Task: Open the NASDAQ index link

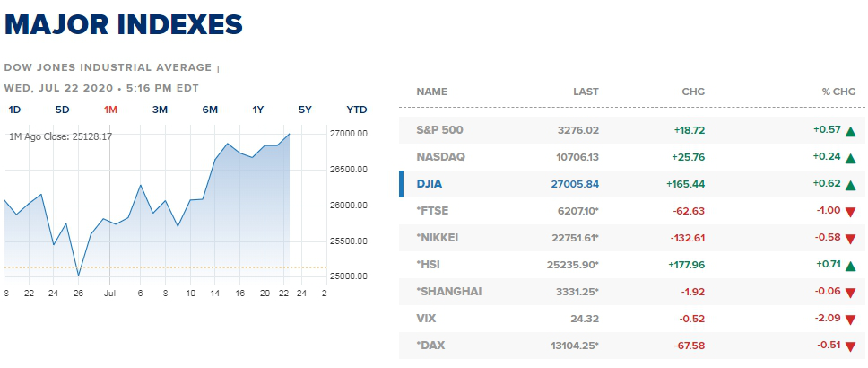Action: [440, 157]
